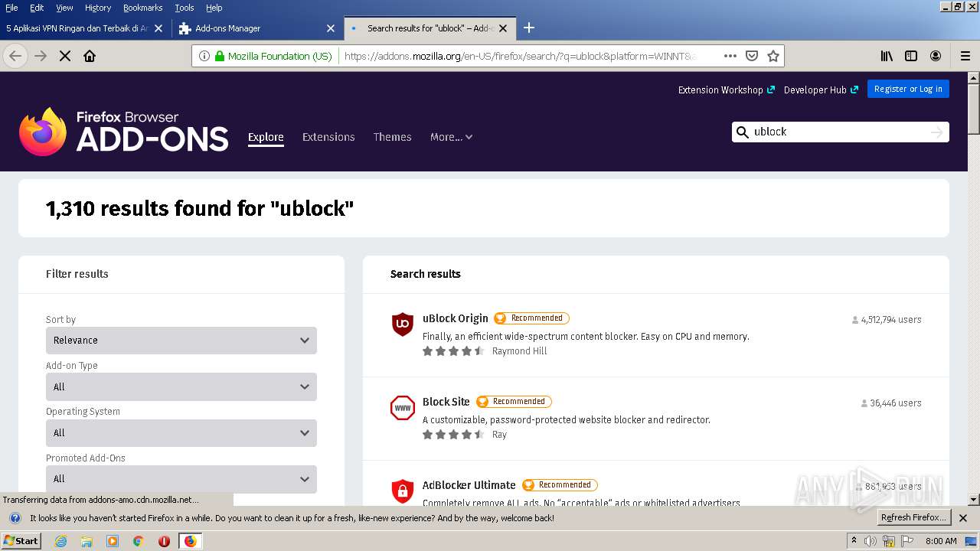Click the scrollbar down arrow
980x551 pixels.
click(x=973, y=500)
